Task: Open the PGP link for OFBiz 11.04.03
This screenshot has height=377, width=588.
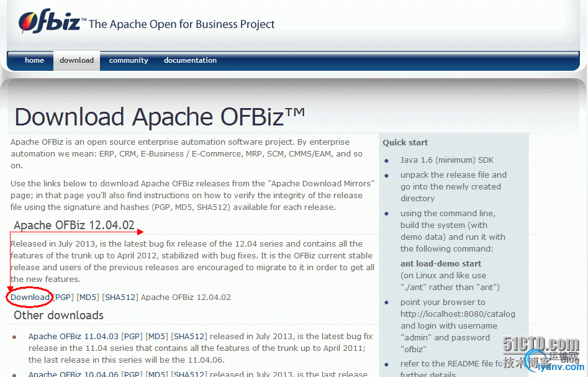Action: (132, 336)
